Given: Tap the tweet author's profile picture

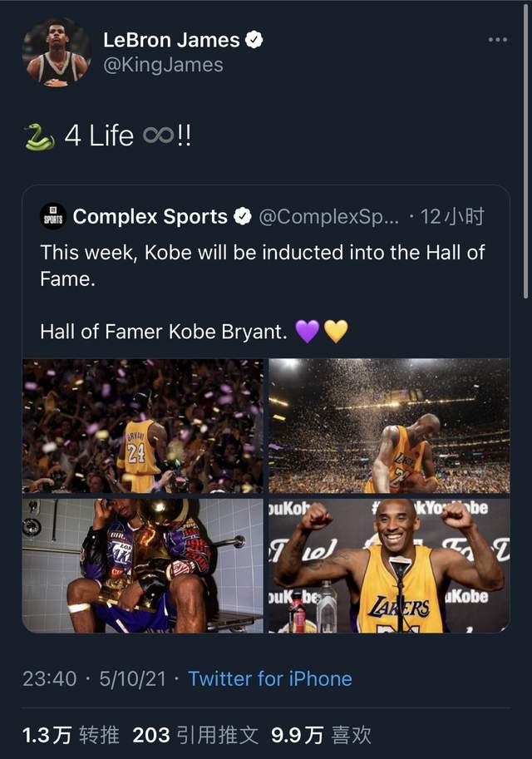Looking at the screenshot, I should (x=57, y=52).
